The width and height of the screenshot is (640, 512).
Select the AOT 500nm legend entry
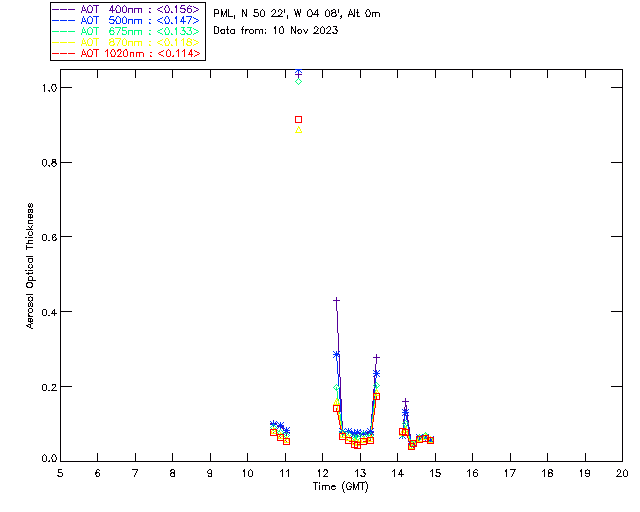coord(126,20)
